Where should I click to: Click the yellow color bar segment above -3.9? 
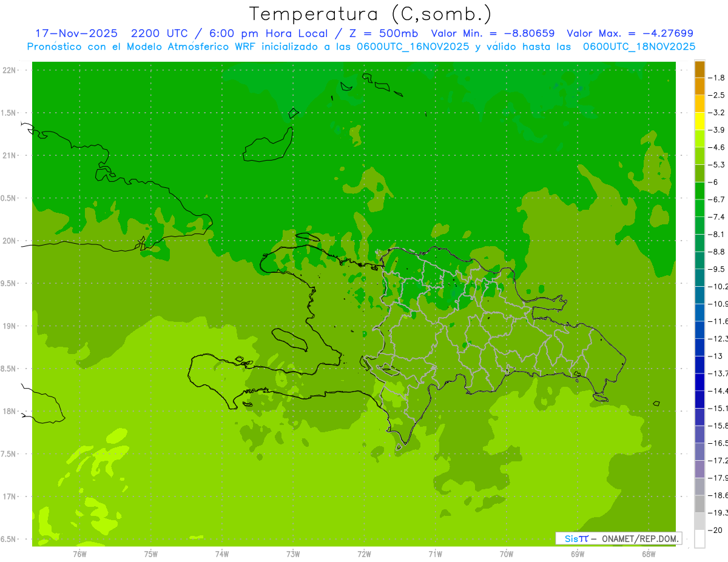click(699, 121)
